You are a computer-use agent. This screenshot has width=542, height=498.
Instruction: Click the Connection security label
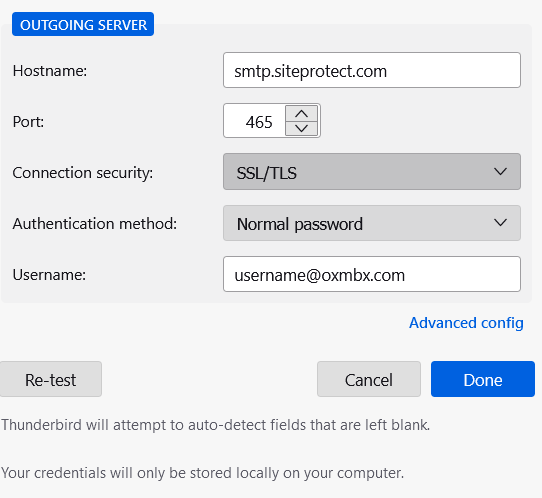click(x=83, y=173)
